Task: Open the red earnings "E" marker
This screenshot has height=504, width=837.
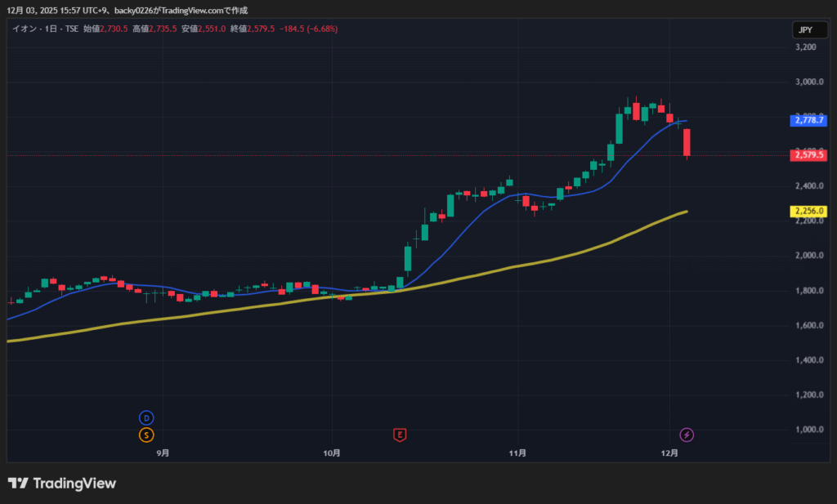Action: click(x=400, y=435)
